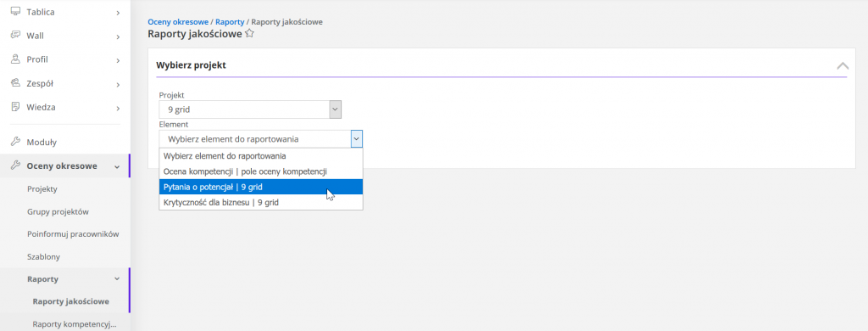The image size is (868, 331).
Task: Click the Wiedza document icon
Action: (x=15, y=107)
